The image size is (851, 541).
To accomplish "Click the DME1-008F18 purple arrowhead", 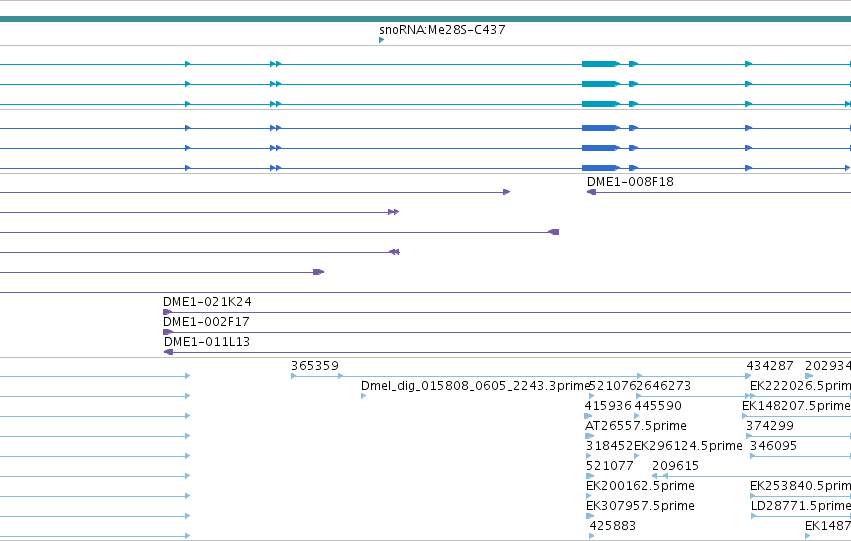I will (x=592, y=192).
